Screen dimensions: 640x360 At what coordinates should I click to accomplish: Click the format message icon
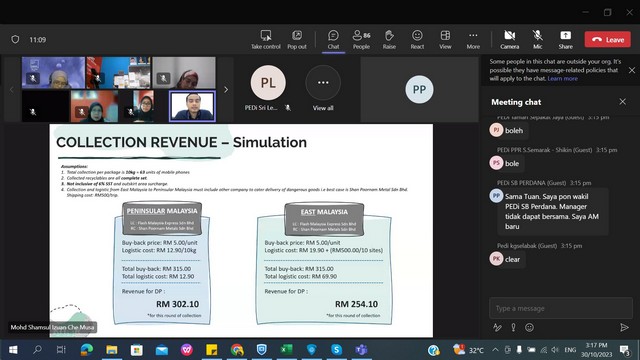pyautogui.click(x=497, y=327)
